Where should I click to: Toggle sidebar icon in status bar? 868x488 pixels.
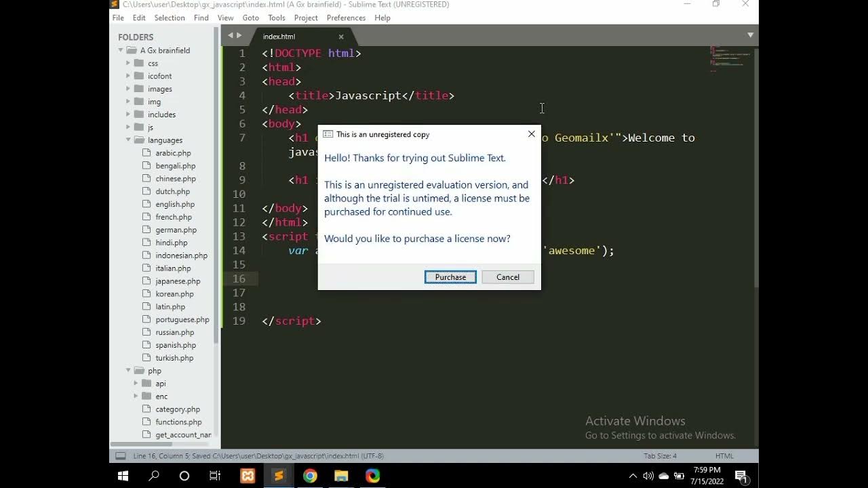(x=120, y=456)
